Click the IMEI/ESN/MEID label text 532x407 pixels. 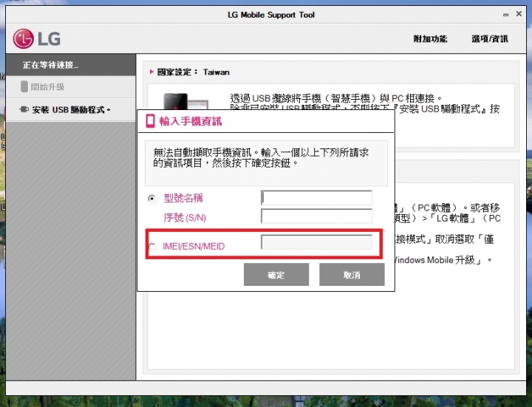tap(194, 246)
